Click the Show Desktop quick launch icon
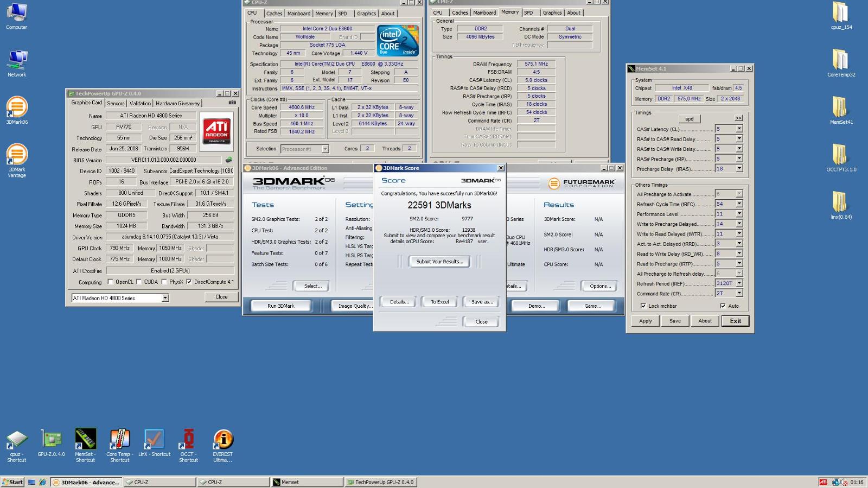 pyautogui.click(x=31, y=482)
